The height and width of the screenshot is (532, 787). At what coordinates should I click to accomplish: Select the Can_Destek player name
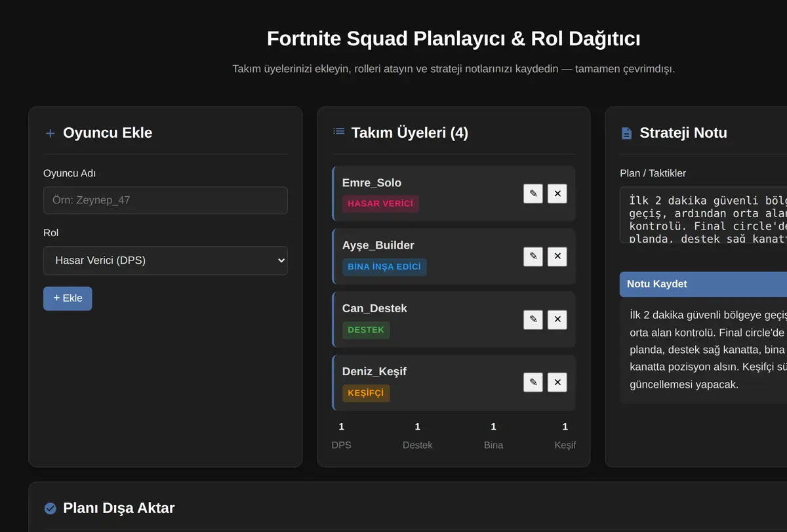374,308
